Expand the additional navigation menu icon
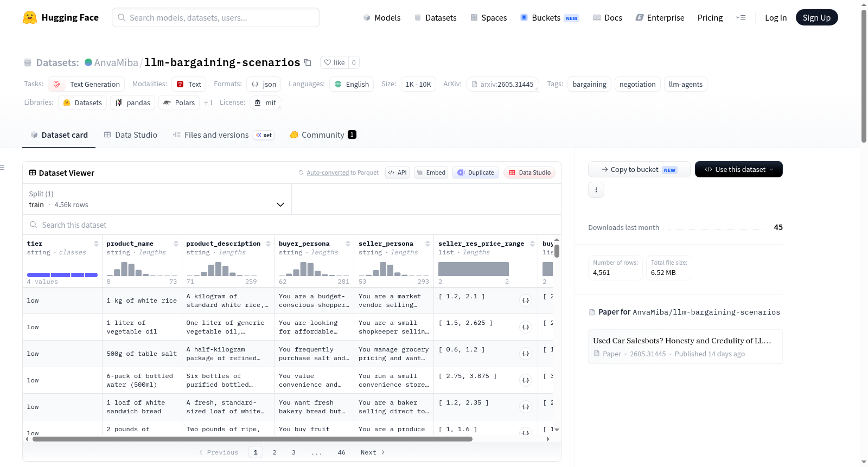Image resolution: width=868 pixels, height=467 pixels. click(741, 17)
